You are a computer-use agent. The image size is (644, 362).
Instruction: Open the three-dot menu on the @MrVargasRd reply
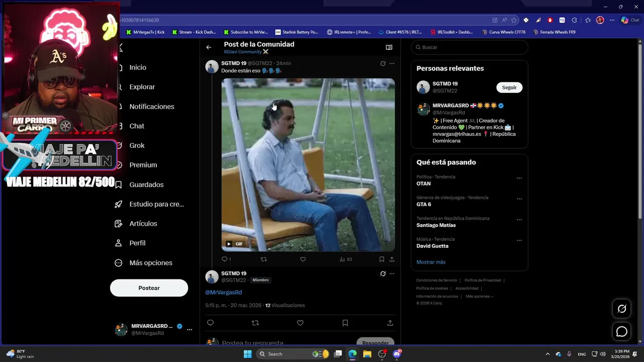pos(392,274)
